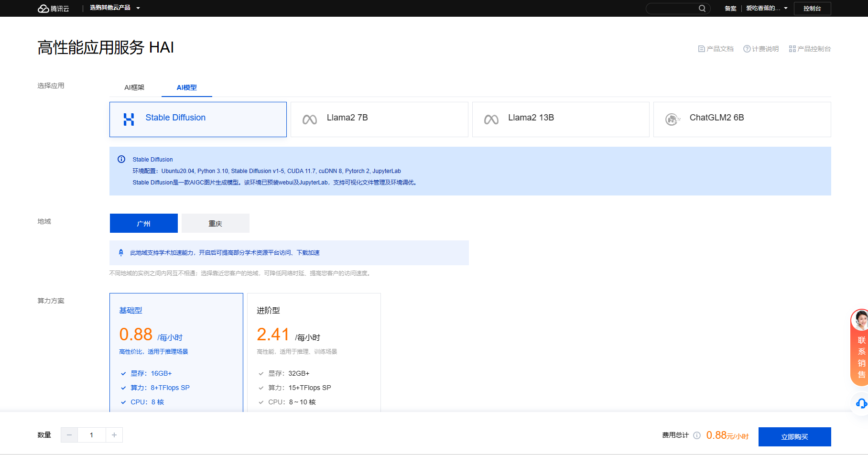Screen dimensions: 868x455
Task: Click the checkmark beside 算力: 8+TFlops SP
Action: pos(123,388)
